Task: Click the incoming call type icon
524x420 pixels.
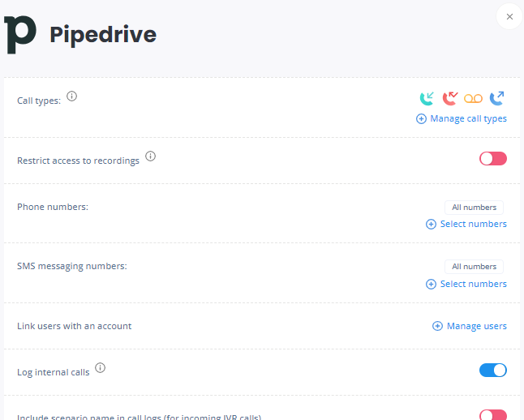Action: pyautogui.click(x=427, y=99)
